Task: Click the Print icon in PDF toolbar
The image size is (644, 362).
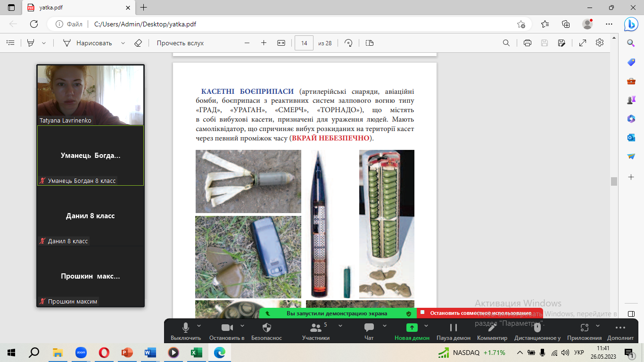Action: (x=528, y=43)
